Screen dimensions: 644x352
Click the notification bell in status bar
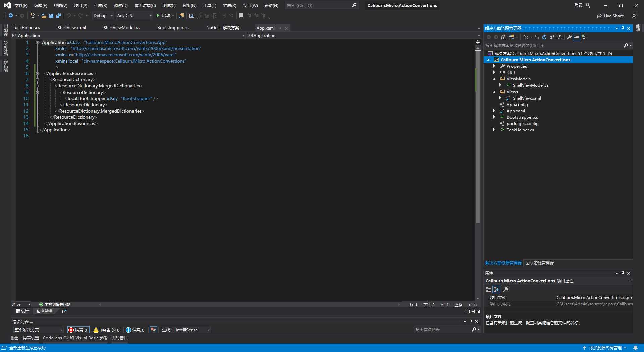[635, 348]
